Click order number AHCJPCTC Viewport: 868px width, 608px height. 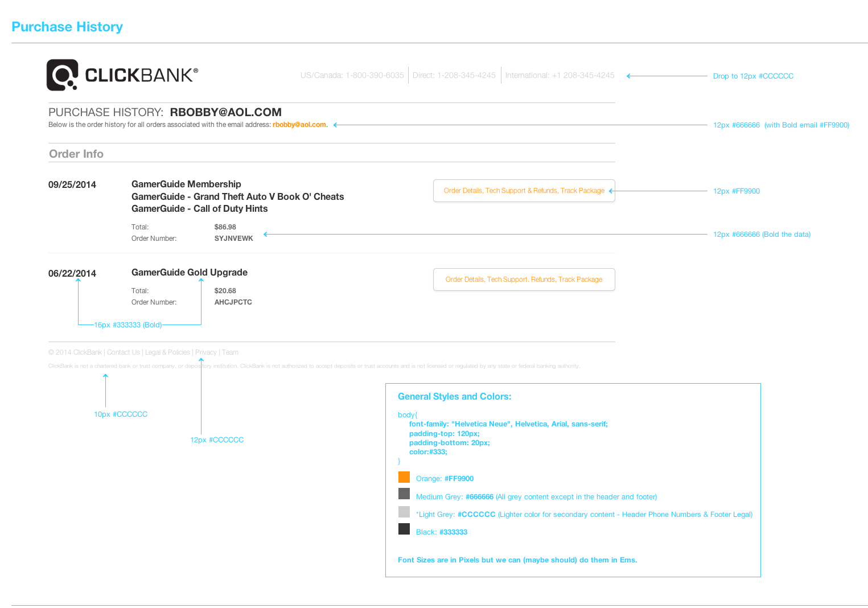[x=233, y=302]
